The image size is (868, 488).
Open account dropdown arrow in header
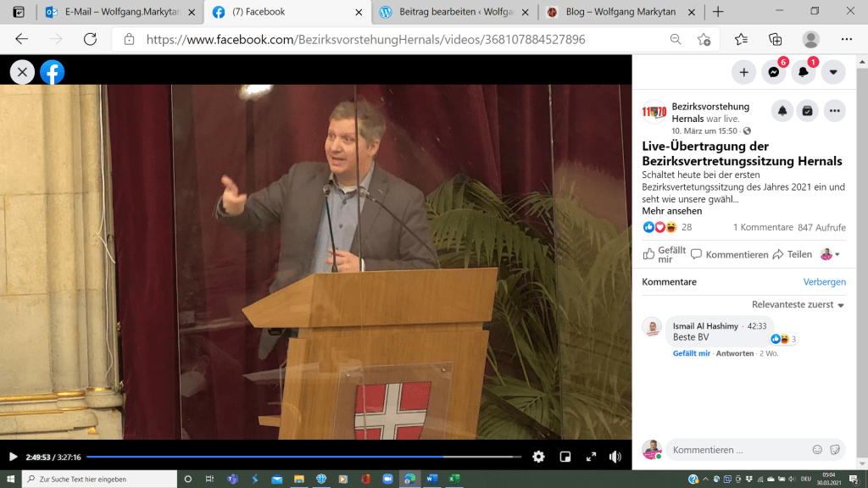pyautogui.click(x=833, y=73)
